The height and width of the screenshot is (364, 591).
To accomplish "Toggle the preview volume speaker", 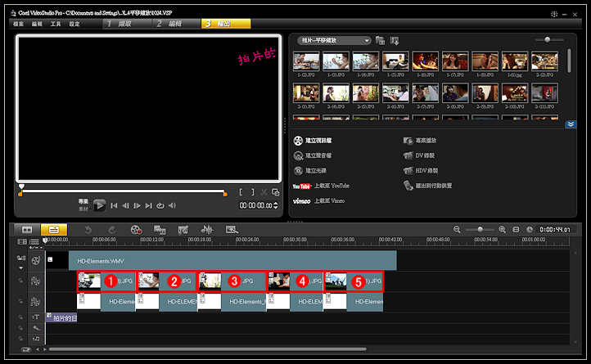I will click(172, 205).
